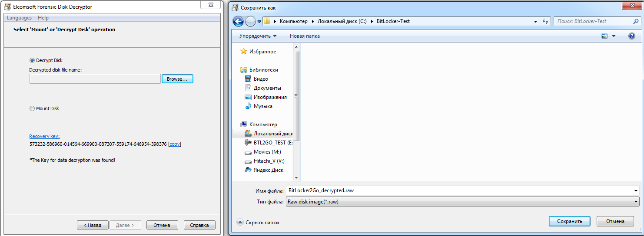This screenshot has width=644, height=236.
Task: Select the Видео library icon
Action: click(x=248, y=79)
